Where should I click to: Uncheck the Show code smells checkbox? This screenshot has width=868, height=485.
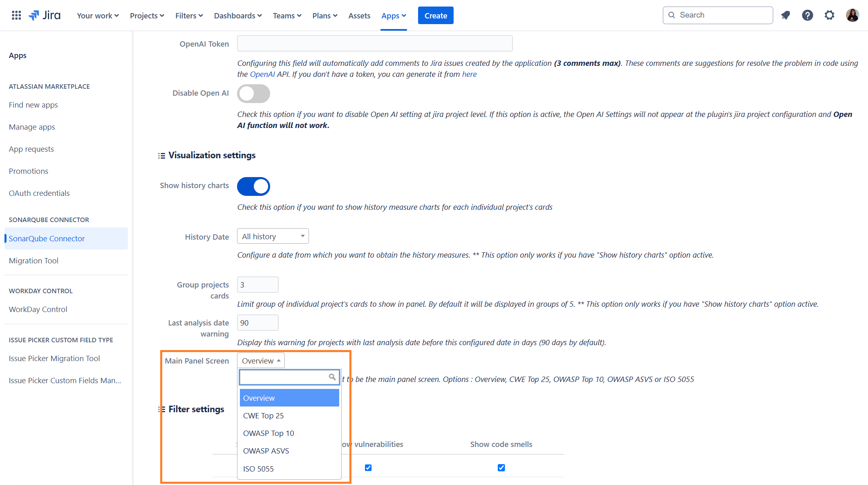[501, 467]
